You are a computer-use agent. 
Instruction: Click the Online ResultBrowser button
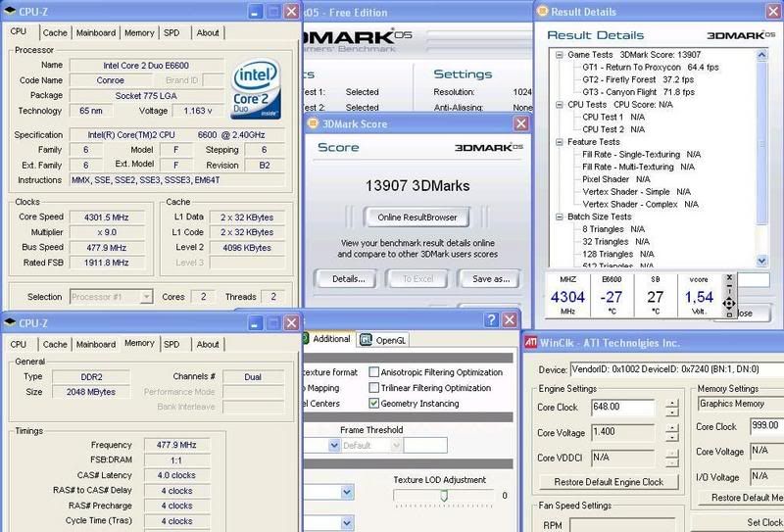pos(417,218)
